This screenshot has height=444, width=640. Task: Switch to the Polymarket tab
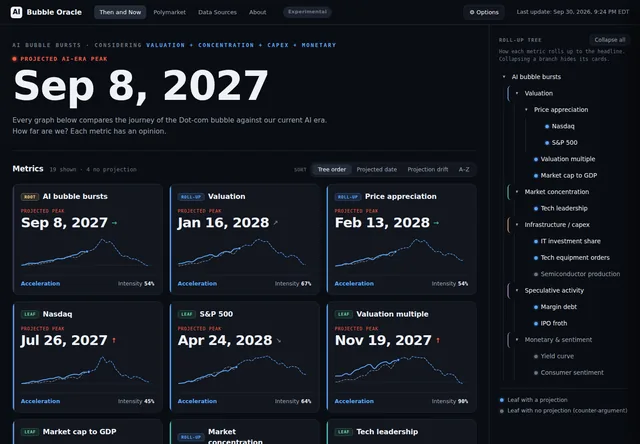(169, 12)
